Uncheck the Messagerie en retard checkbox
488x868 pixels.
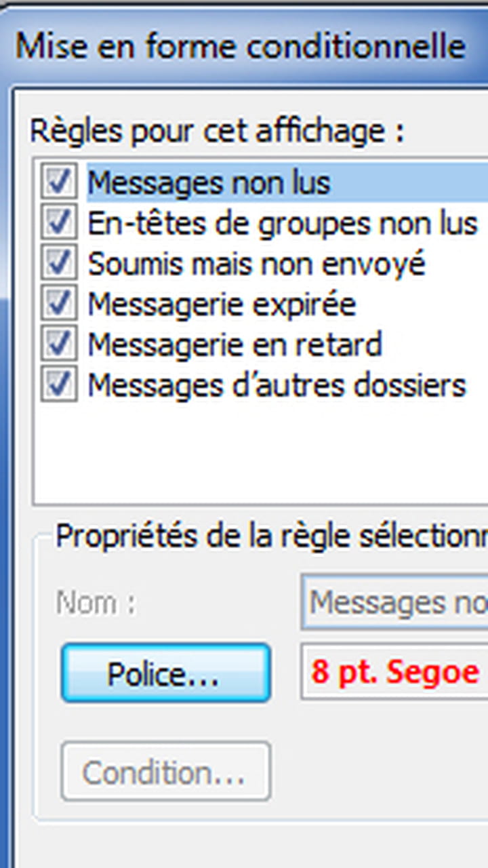point(59,344)
